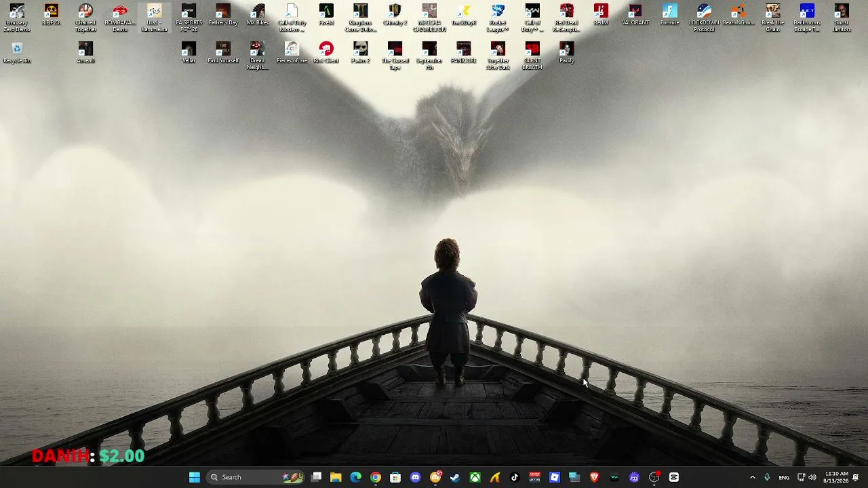868x488 pixels.
Task: Open Task View from the taskbar
Action: tap(316, 477)
